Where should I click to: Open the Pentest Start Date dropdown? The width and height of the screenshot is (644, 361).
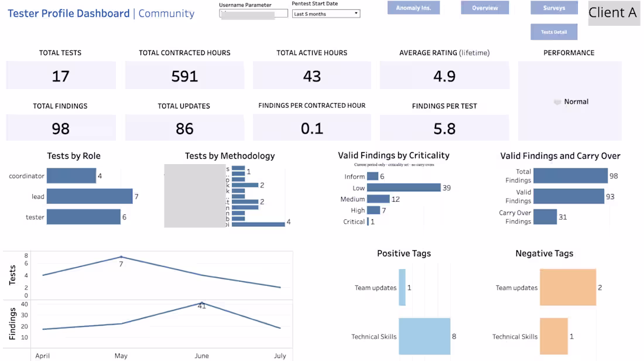pyautogui.click(x=326, y=13)
